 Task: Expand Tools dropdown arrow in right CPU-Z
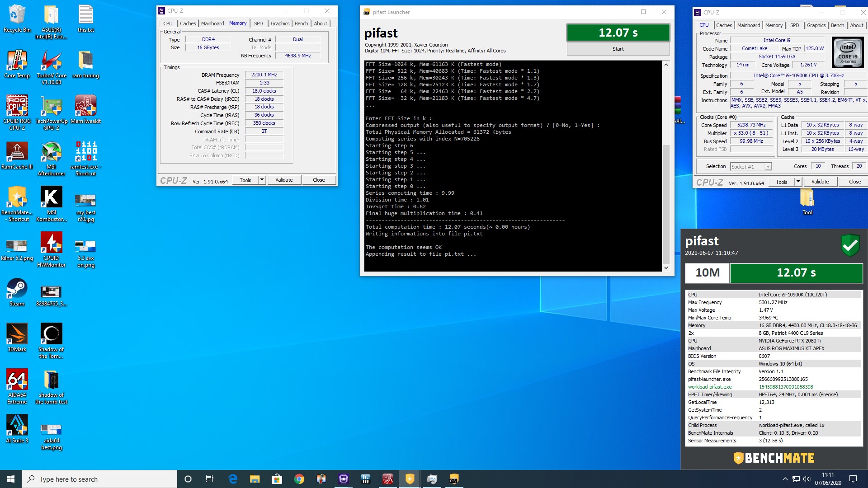(798, 182)
